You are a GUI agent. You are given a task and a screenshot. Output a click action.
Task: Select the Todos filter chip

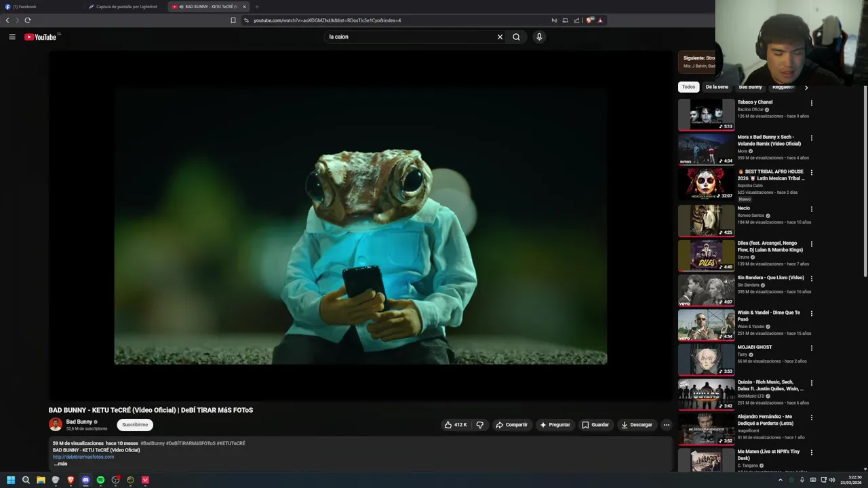(688, 87)
